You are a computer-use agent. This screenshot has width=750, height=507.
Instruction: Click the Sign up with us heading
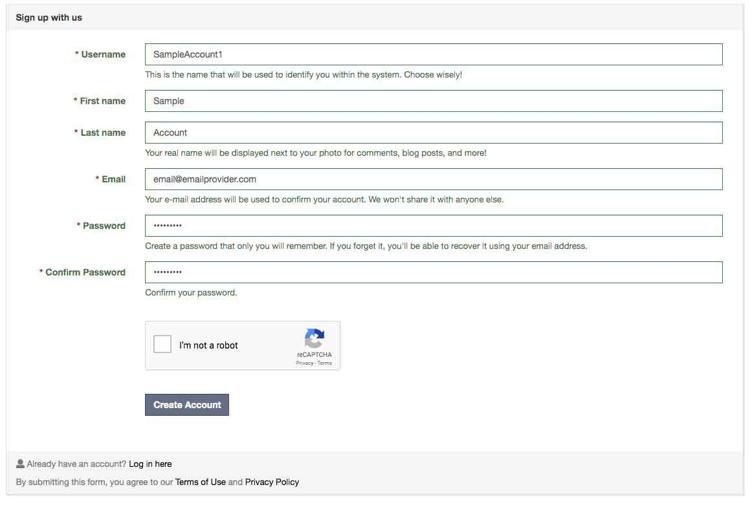point(49,18)
